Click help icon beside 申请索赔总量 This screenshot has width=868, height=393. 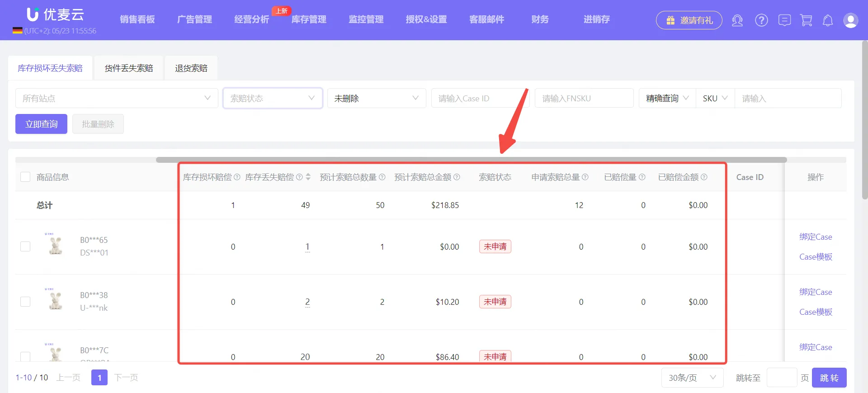(x=585, y=177)
